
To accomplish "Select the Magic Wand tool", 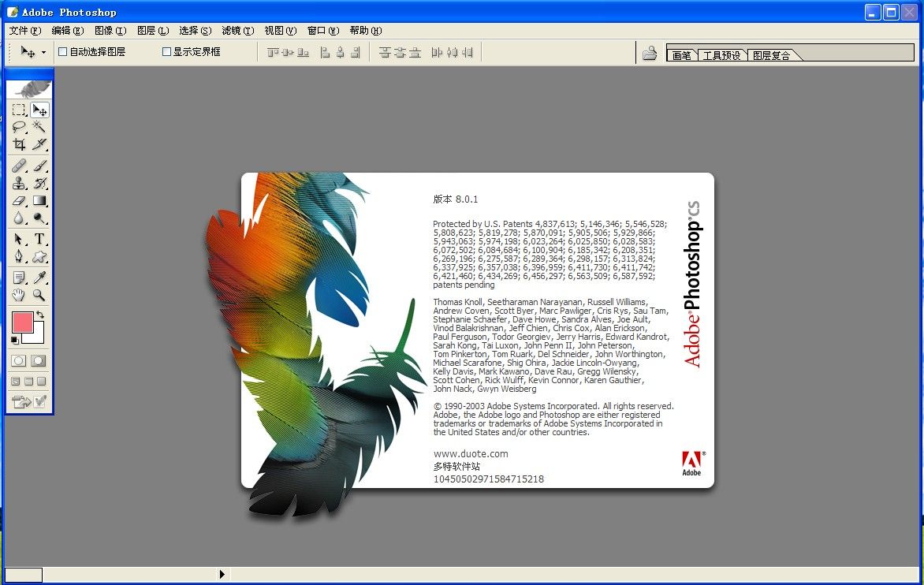I will point(39,127).
